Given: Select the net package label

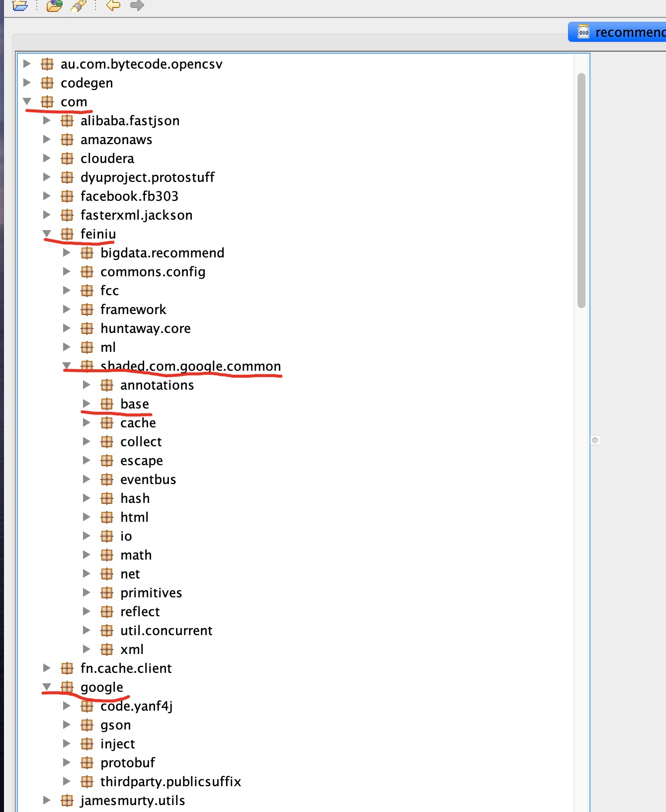Looking at the screenshot, I should (x=130, y=574).
